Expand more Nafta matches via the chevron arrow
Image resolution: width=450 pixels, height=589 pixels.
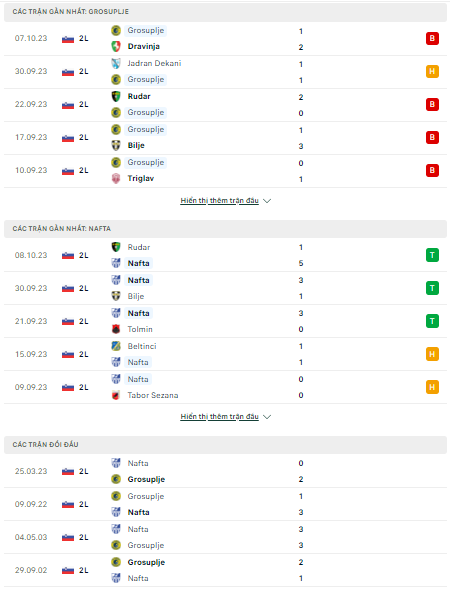267,417
